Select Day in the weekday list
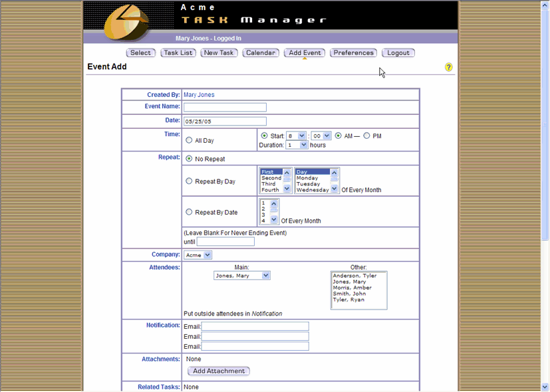Viewport: 550px width, 392px height. pos(313,172)
